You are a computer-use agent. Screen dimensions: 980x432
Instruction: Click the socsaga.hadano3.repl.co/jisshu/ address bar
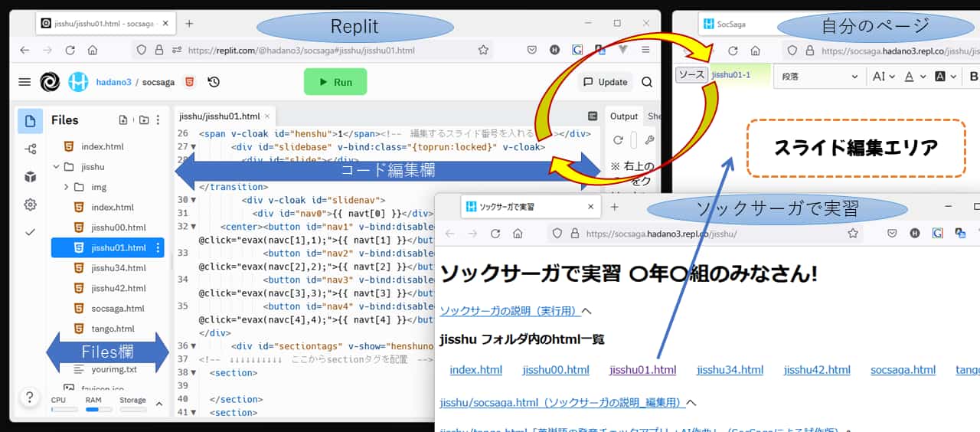[704, 234]
